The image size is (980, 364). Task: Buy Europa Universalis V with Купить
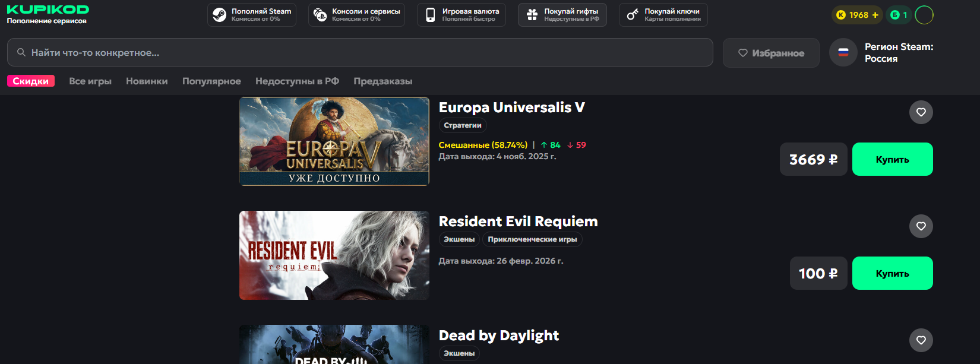click(x=893, y=159)
